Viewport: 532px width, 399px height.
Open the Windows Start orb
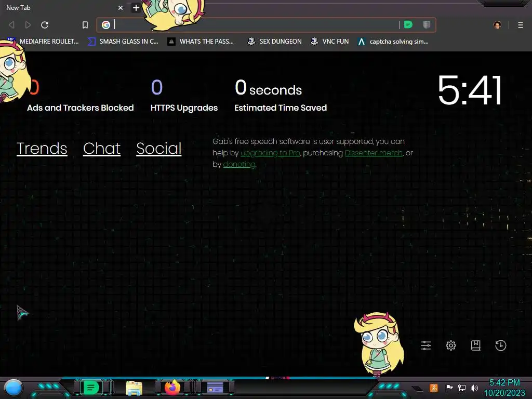(14, 388)
